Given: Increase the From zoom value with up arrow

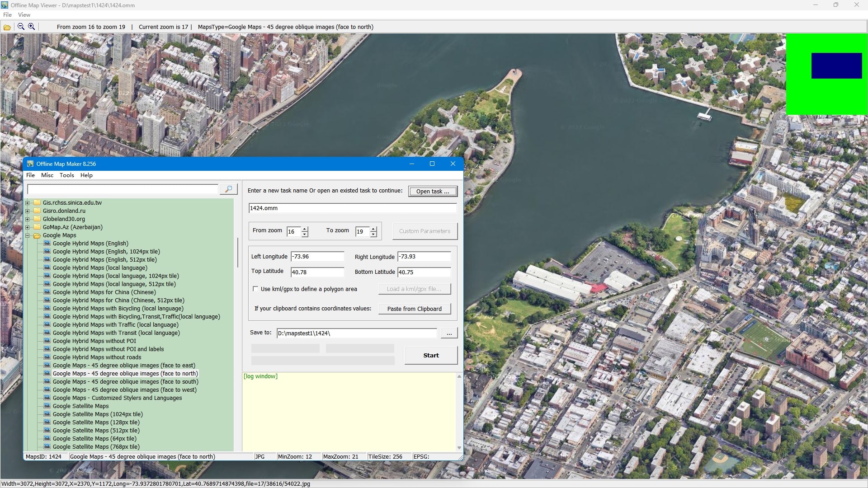Looking at the screenshot, I should tap(305, 229).
